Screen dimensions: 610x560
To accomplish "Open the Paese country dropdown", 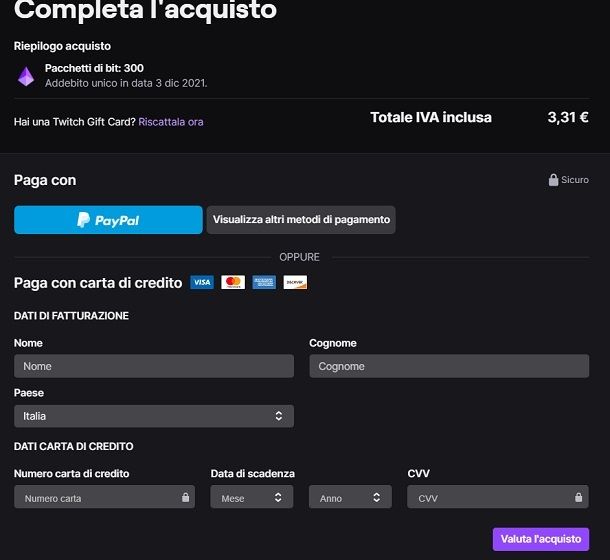I will click(154, 416).
